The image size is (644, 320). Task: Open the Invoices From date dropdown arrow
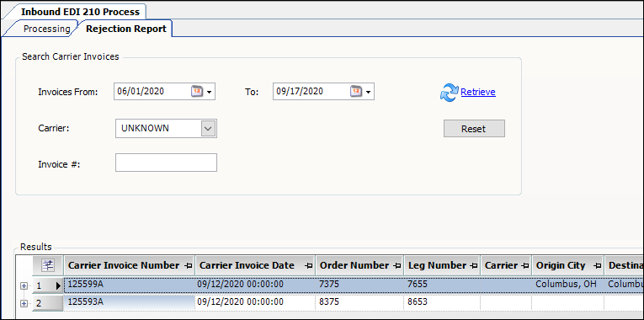point(209,92)
